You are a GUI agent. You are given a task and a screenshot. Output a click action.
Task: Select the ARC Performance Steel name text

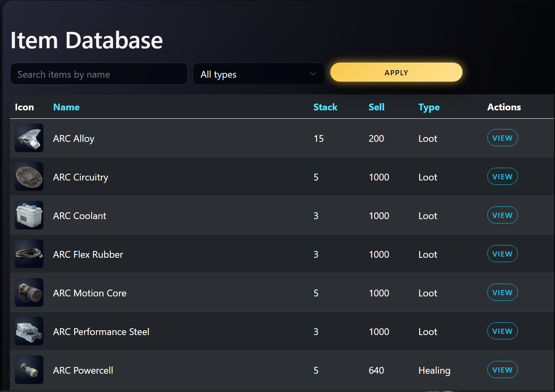101,332
